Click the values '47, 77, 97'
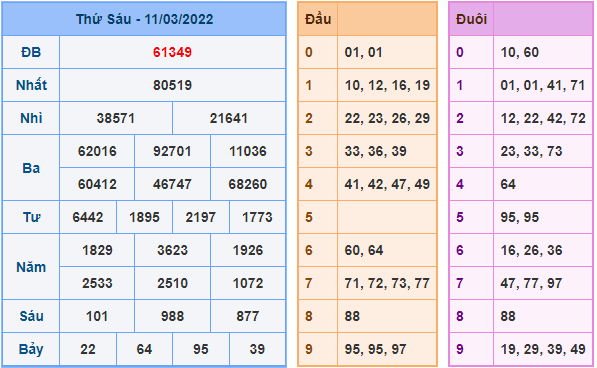 [531, 284]
